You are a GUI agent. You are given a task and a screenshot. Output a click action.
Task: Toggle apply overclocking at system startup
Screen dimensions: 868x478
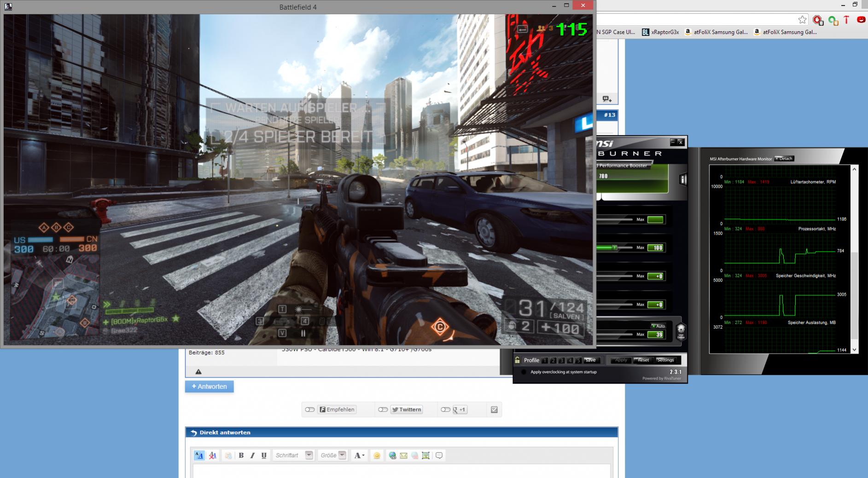(524, 372)
